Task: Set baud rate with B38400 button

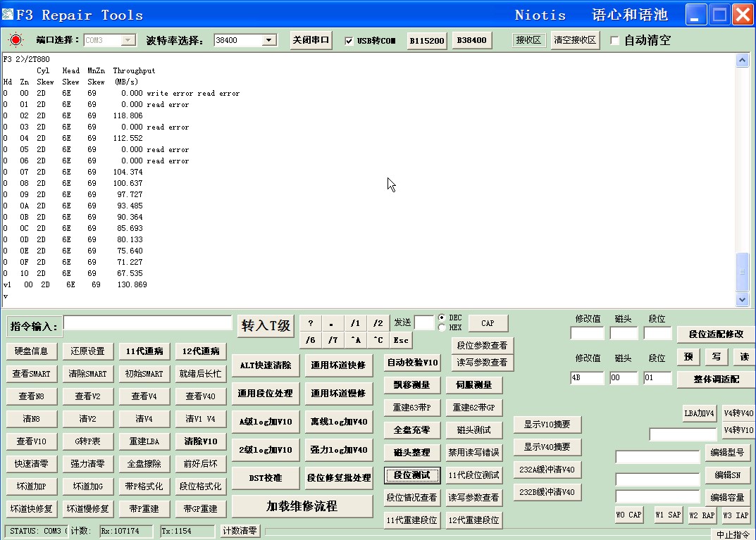Action: click(x=471, y=40)
